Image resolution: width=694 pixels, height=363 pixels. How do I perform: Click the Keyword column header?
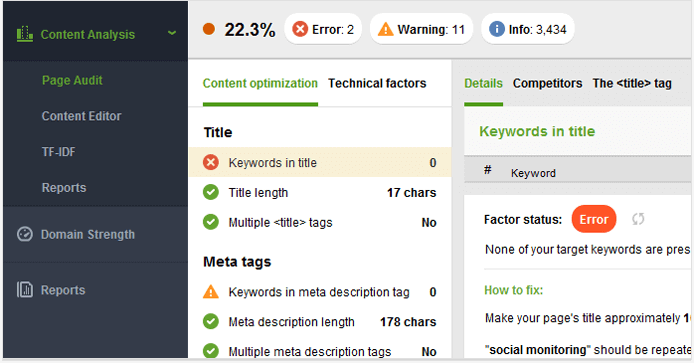(533, 173)
